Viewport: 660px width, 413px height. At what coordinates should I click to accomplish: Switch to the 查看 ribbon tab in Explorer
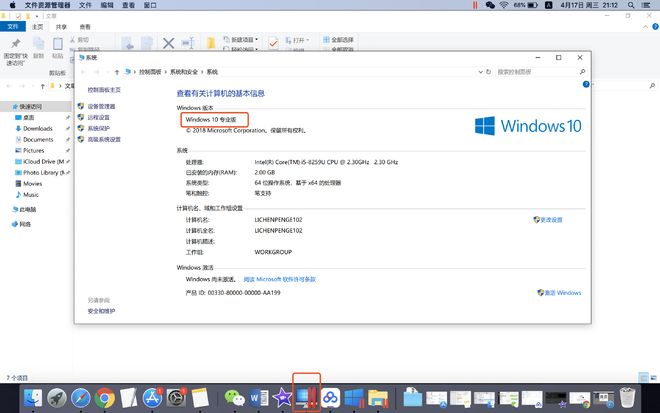85,27
